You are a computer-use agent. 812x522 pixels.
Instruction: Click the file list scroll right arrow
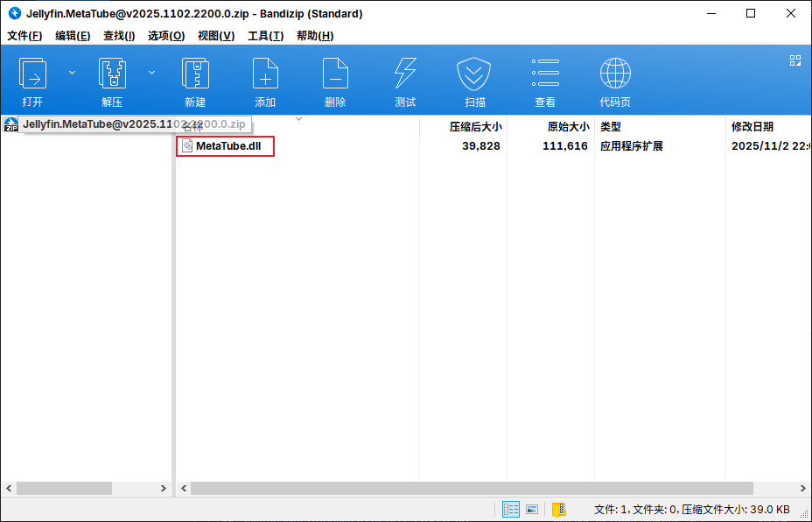803,489
